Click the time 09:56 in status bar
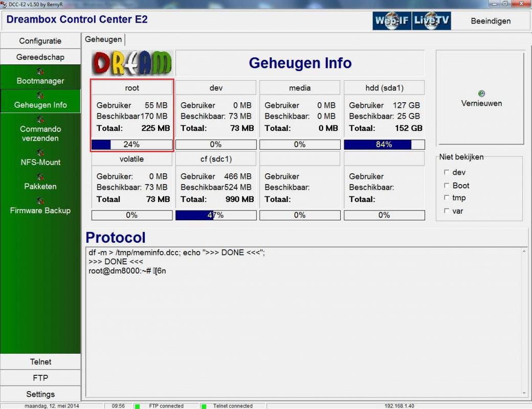This screenshot has width=532, height=409. pyautogui.click(x=118, y=406)
